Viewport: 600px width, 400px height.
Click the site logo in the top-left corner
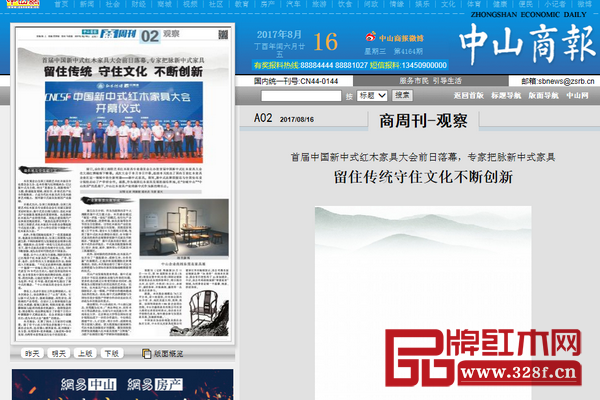pos(23,3)
